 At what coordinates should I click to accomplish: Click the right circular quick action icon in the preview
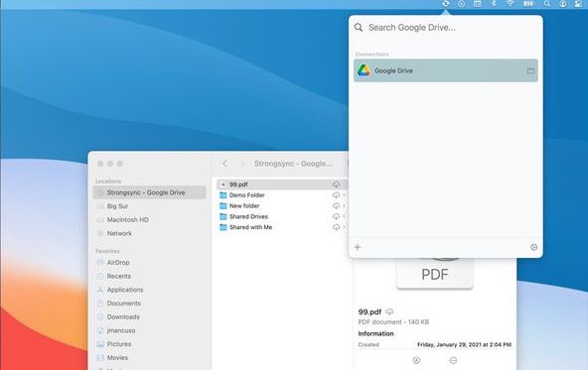click(453, 360)
